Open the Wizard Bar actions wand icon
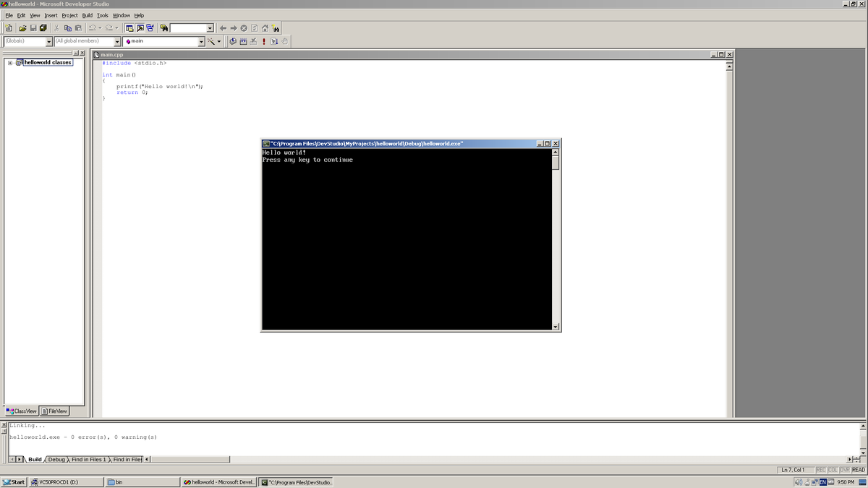The height and width of the screenshot is (488, 868). 210,41
